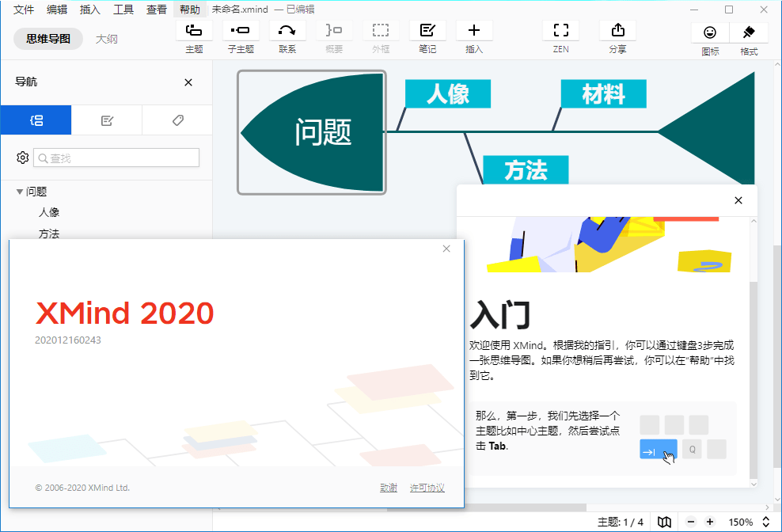Screen dimensions: 782x532
Task: Open the 工具 menu
Action: (x=123, y=9)
